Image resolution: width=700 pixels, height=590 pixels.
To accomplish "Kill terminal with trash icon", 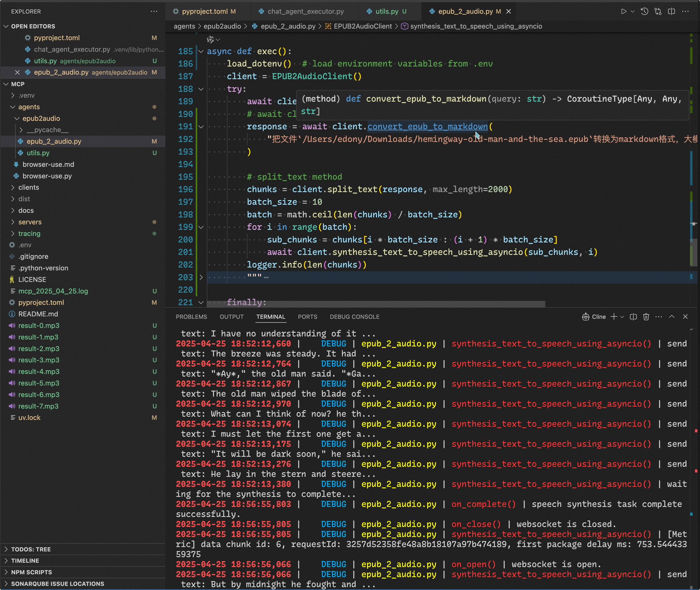I will 646,317.
